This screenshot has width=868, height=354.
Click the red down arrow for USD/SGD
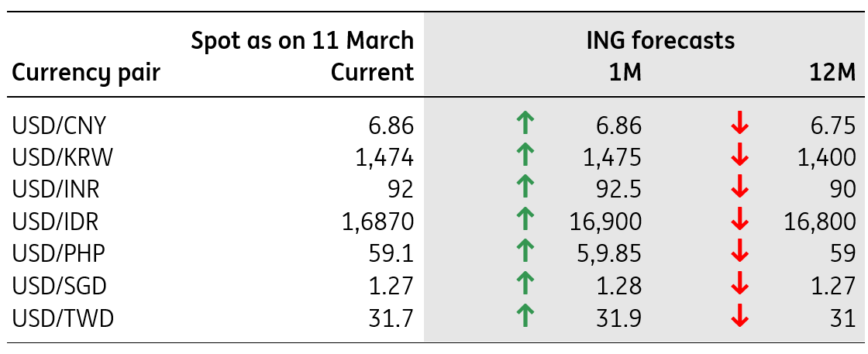tap(739, 285)
